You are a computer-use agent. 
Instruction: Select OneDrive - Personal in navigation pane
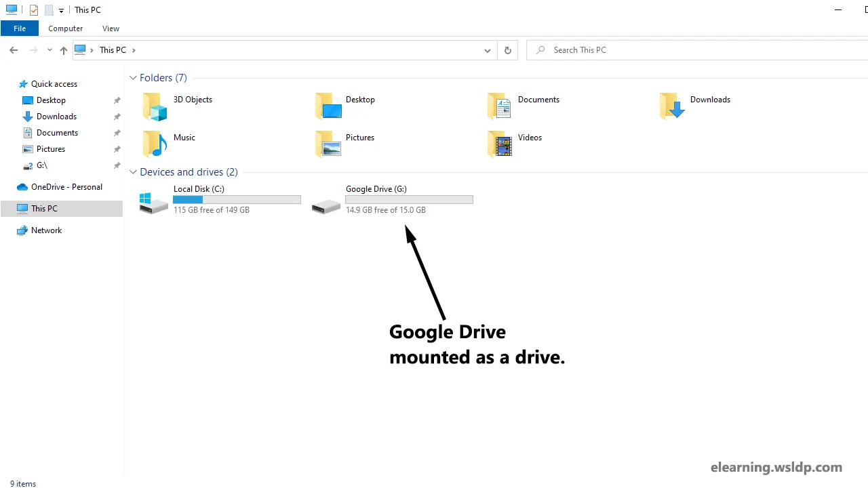66,187
